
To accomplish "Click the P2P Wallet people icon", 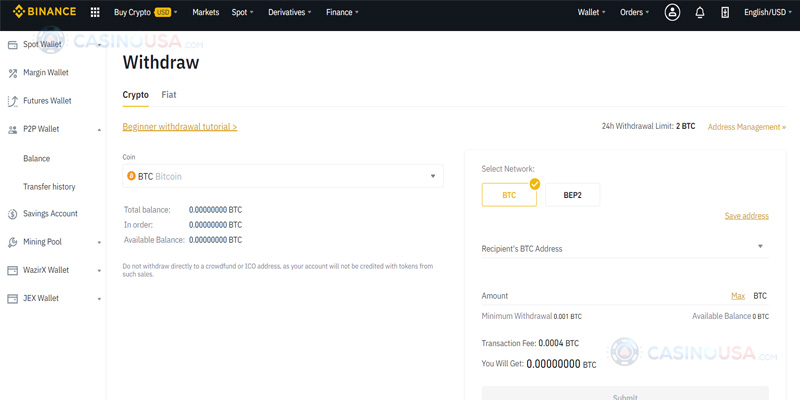I will 13,130.
